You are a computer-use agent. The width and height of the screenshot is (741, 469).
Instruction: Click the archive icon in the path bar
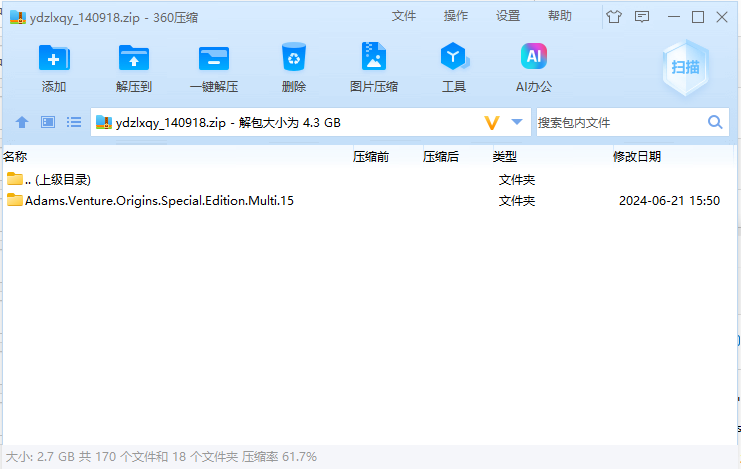click(x=103, y=122)
